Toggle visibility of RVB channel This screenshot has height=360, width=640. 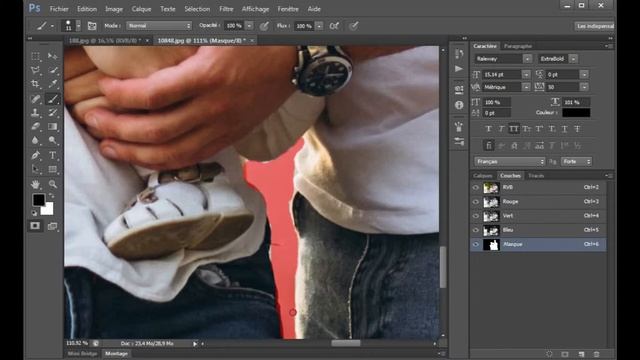(x=476, y=187)
